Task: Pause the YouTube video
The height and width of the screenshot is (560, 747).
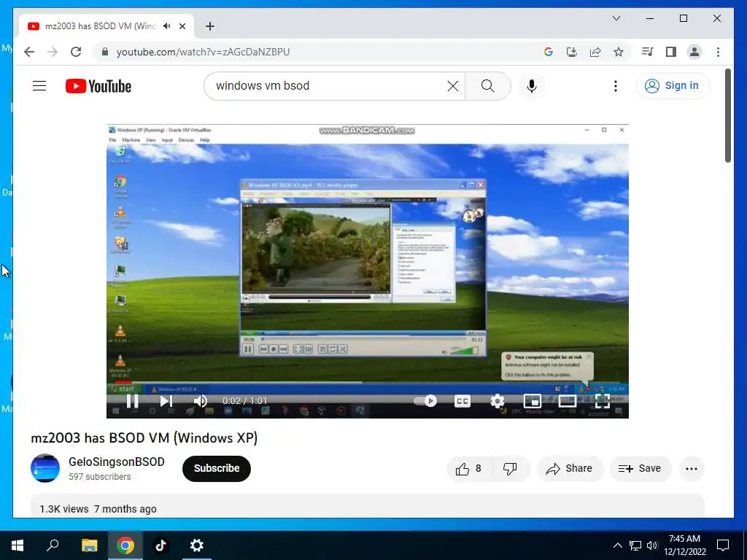Action: (133, 401)
